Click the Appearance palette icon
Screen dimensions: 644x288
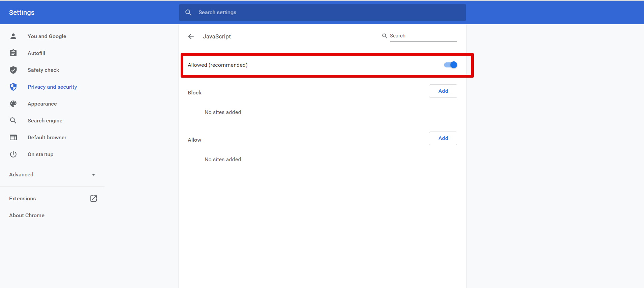[x=13, y=104]
